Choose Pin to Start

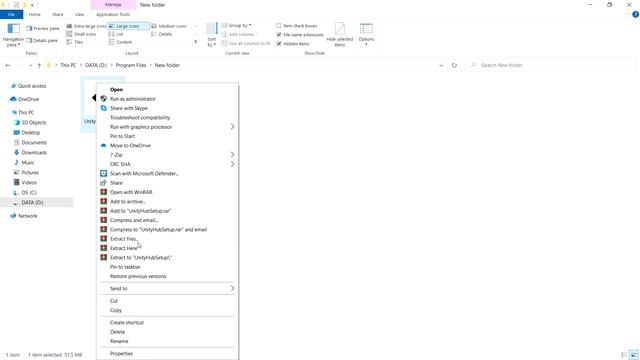(167, 136)
